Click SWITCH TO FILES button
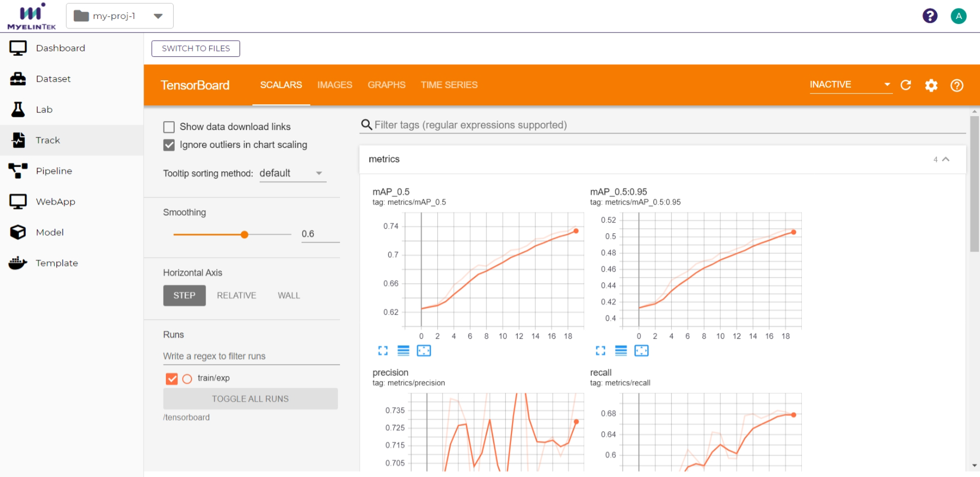The width and height of the screenshot is (980, 477). pyautogui.click(x=195, y=49)
